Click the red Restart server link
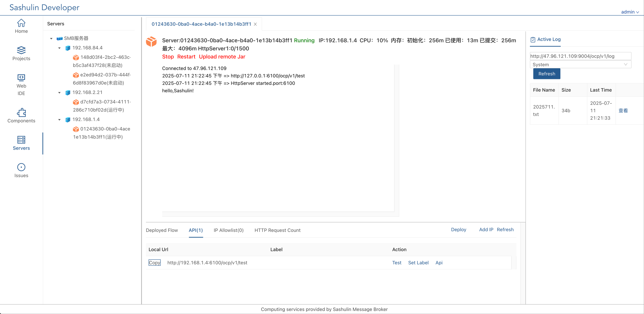This screenshot has width=644, height=314. pyautogui.click(x=186, y=57)
